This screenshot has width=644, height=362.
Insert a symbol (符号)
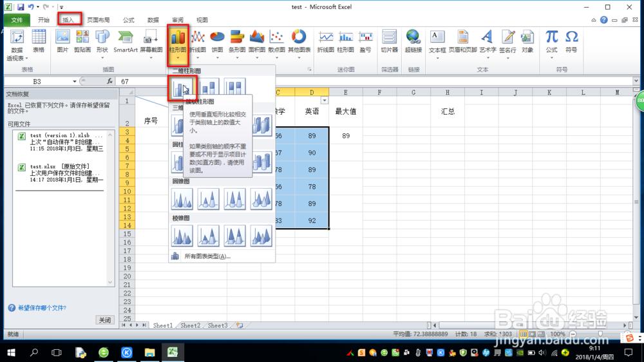[x=571, y=41]
